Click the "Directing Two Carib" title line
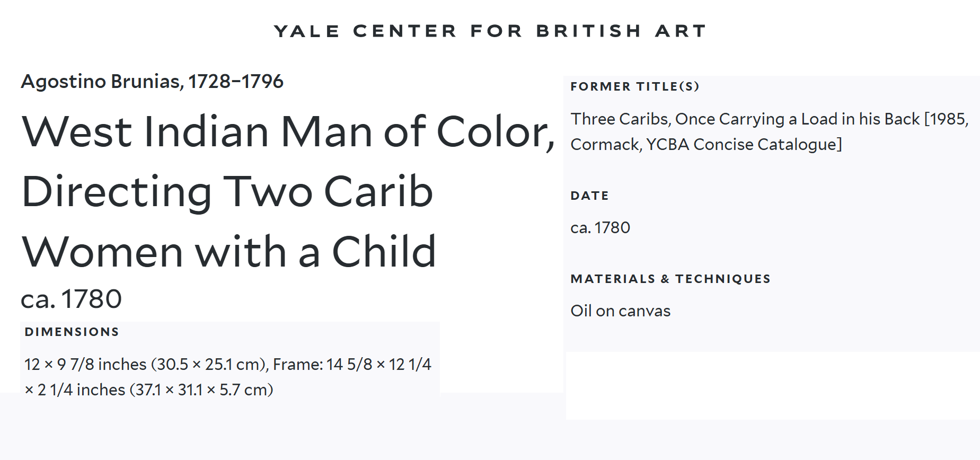The height and width of the screenshot is (460, 980). click(227, 192)
